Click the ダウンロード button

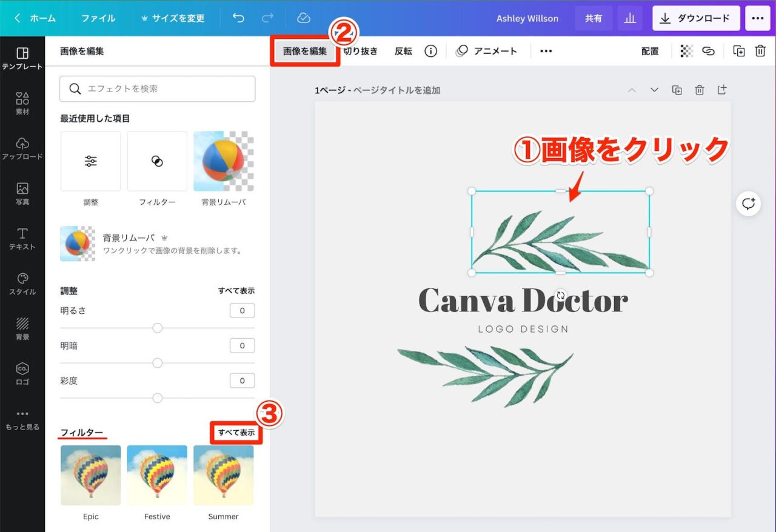pyautogui.click(x=696, y=18)
